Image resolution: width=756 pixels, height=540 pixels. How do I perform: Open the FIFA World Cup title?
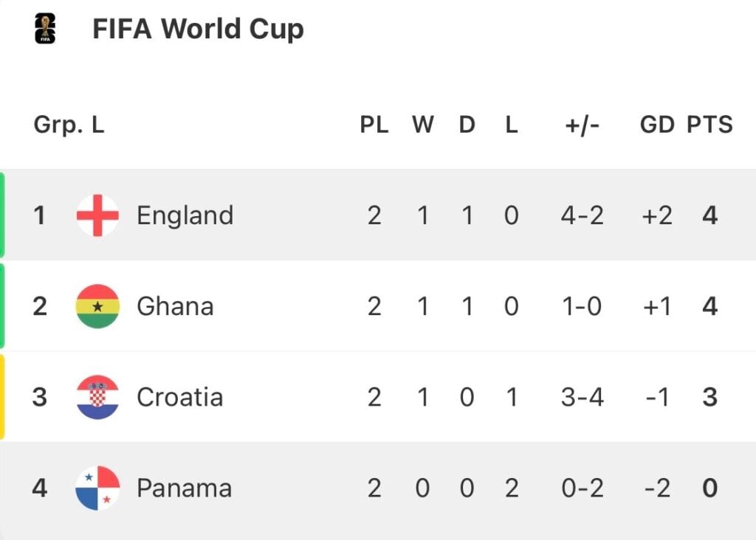pos(198,29)
